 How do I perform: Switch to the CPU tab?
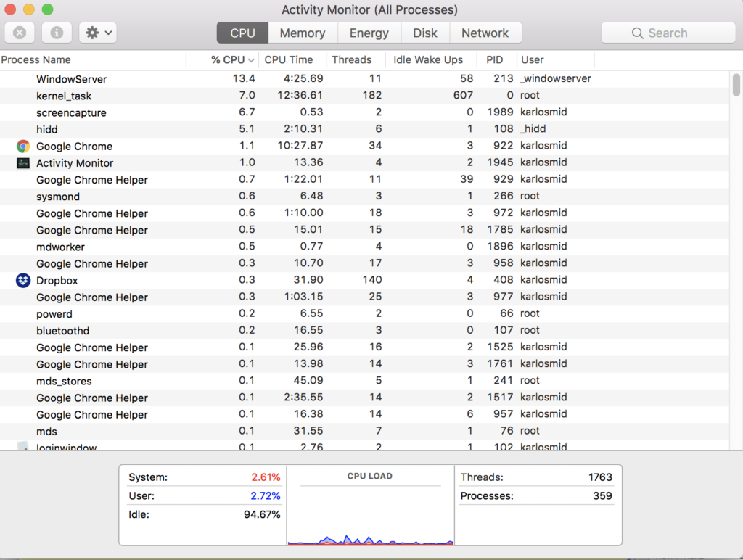pyautogui.click(x=242, y=33)
